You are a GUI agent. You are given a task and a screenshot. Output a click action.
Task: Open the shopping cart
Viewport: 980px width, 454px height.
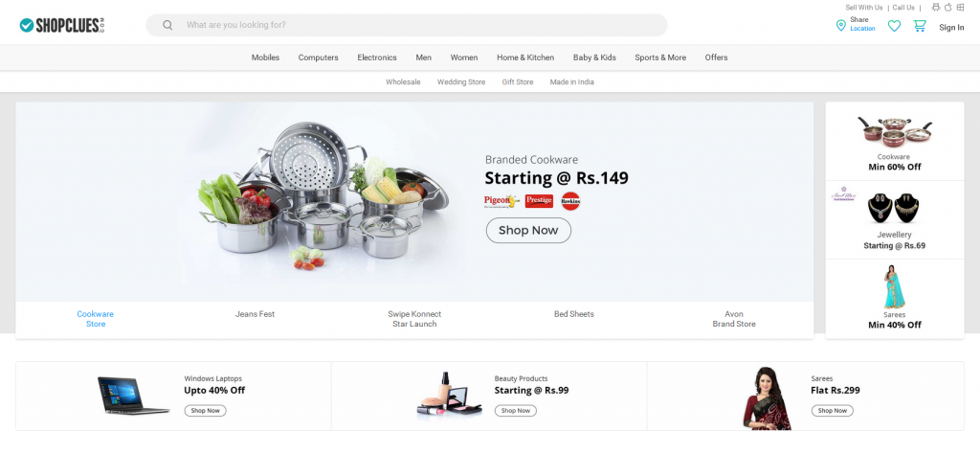point(920,26)
